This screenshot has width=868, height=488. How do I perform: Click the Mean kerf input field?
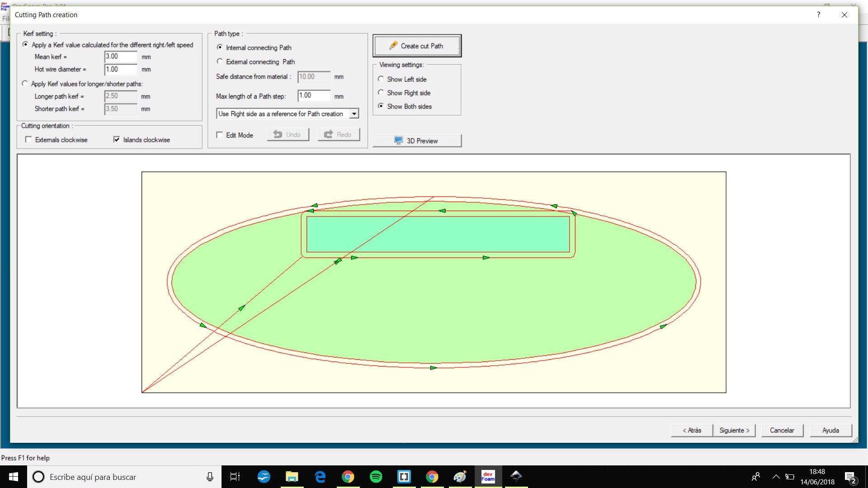click(120, 56)
